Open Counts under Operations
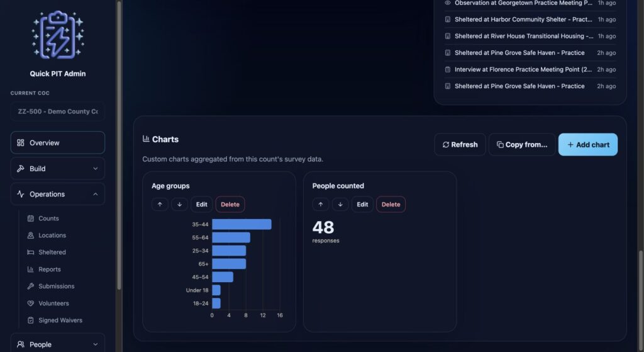 coord(48,219)
